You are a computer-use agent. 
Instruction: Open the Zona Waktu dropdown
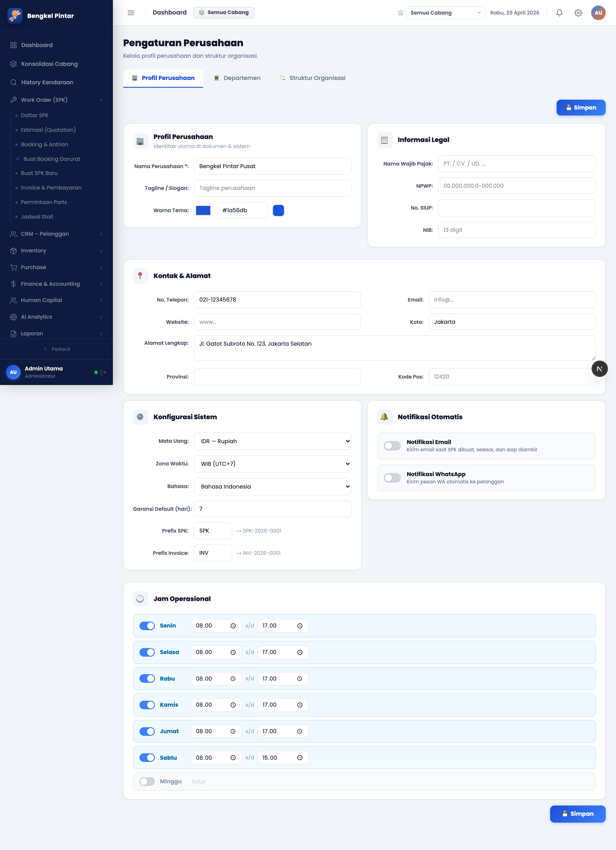tap(272, 464)
